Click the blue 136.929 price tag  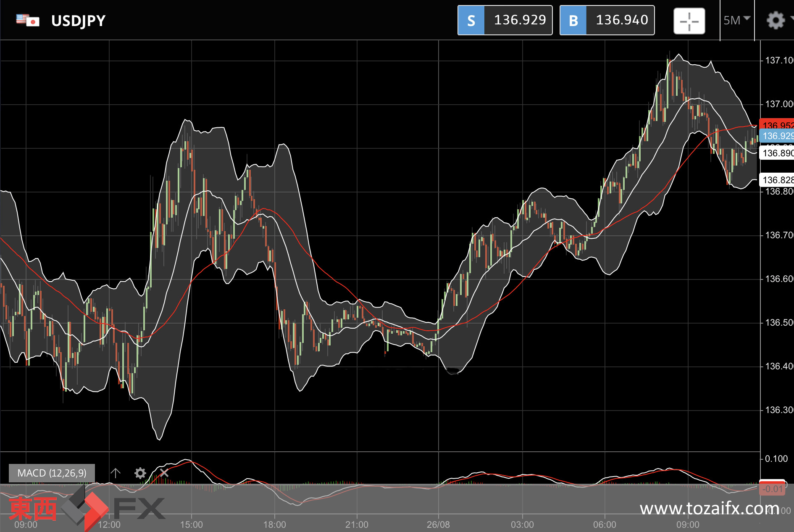(x=777, y=136)
